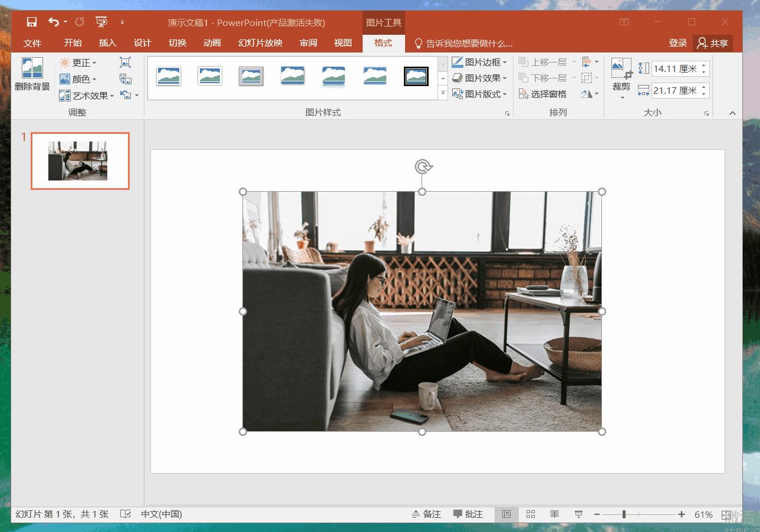Image resolution: width=760 pixels, height=532 pixels.
Task: Save the presentation with the floppy disk icon
Action: tap(32, 22)
